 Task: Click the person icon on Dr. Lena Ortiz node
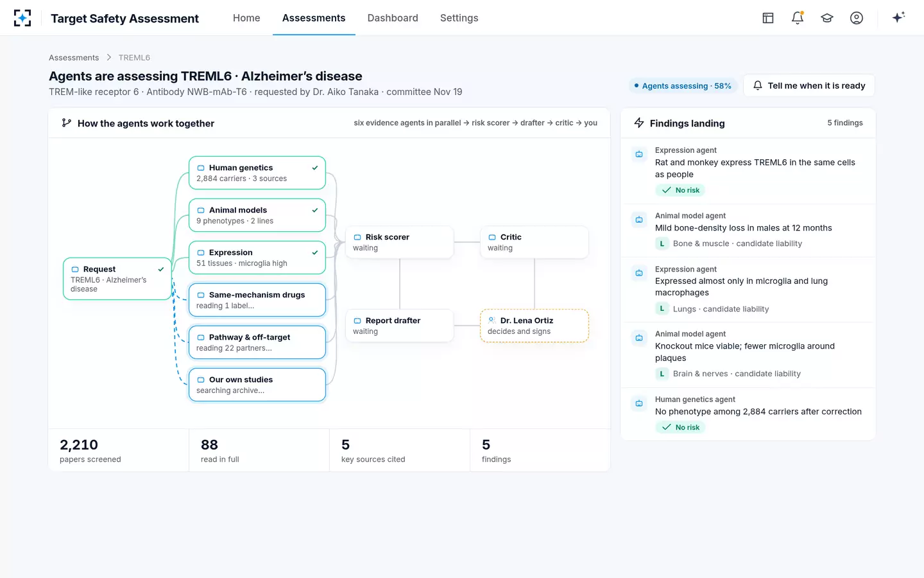pos(492,320)
